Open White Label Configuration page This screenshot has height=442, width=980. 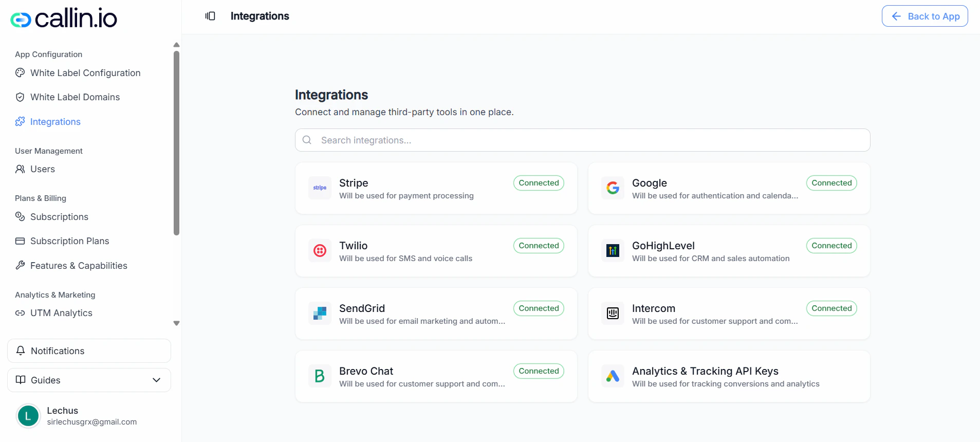85,73
